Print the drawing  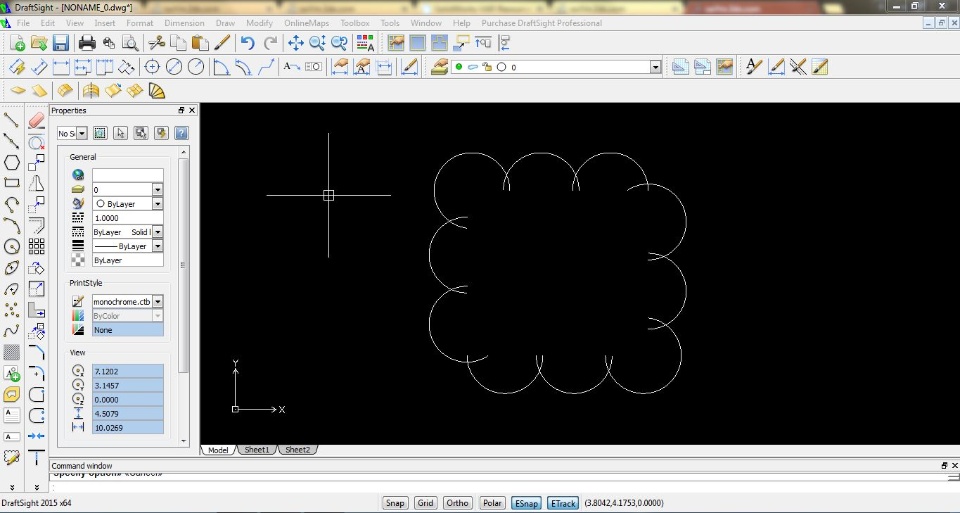[87, 43]
